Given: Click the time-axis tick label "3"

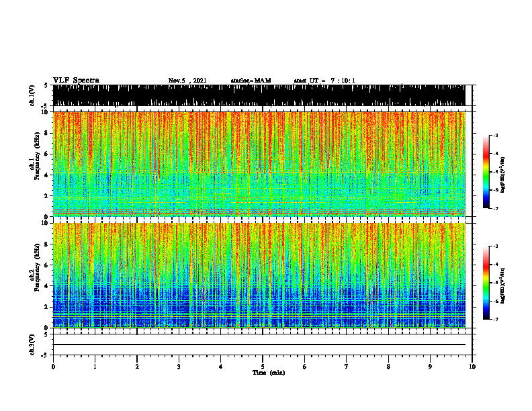Looking at the screenshot, I should 179,367.
